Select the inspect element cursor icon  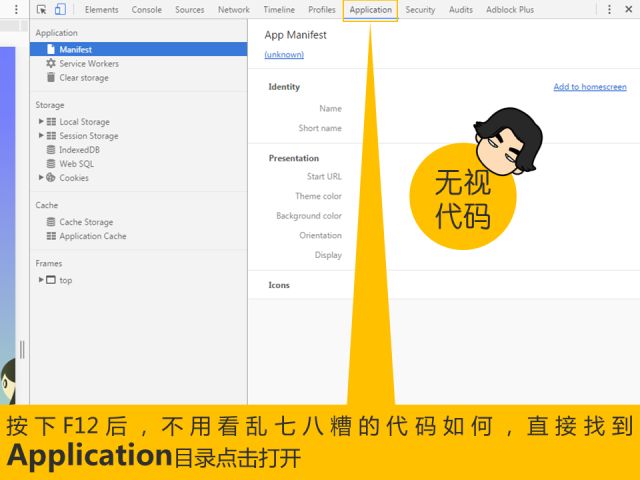pos(41,9)
